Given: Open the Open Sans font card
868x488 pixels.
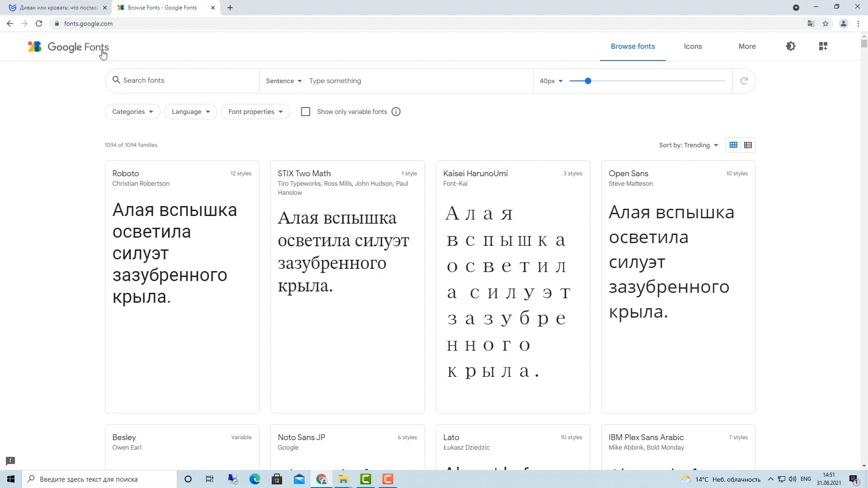Looking at the screenshot, I should pos(679,287).
